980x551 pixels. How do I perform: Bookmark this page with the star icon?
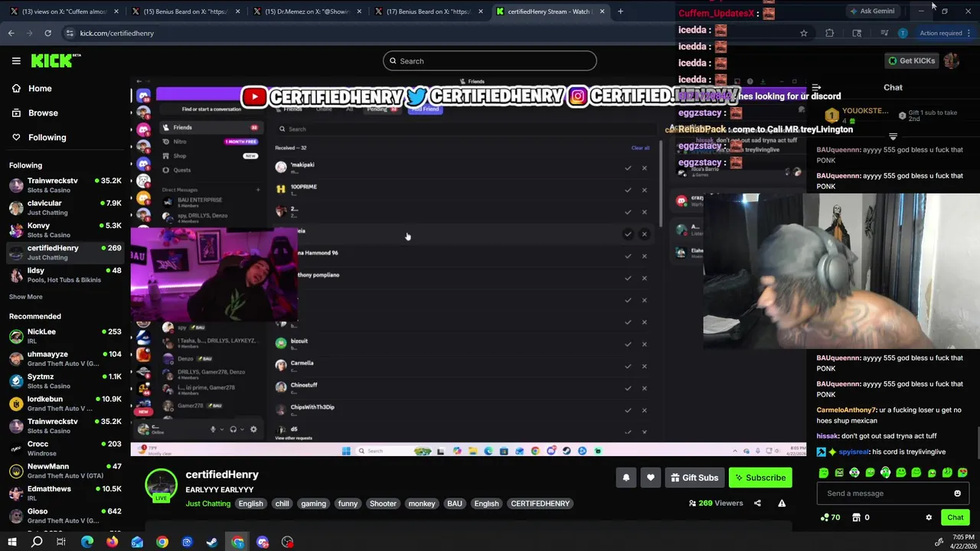[x=803, y=33]
